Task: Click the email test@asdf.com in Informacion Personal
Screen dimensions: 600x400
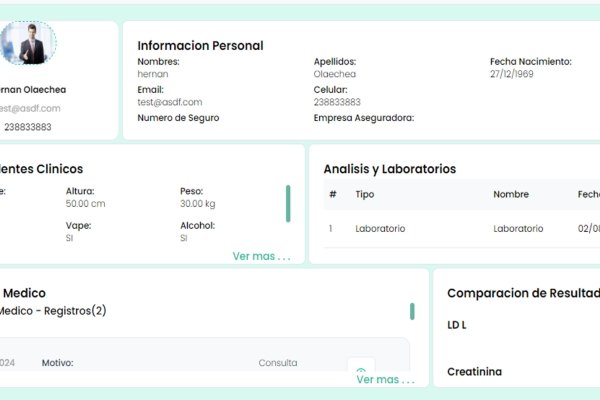Action: (170, 102)
